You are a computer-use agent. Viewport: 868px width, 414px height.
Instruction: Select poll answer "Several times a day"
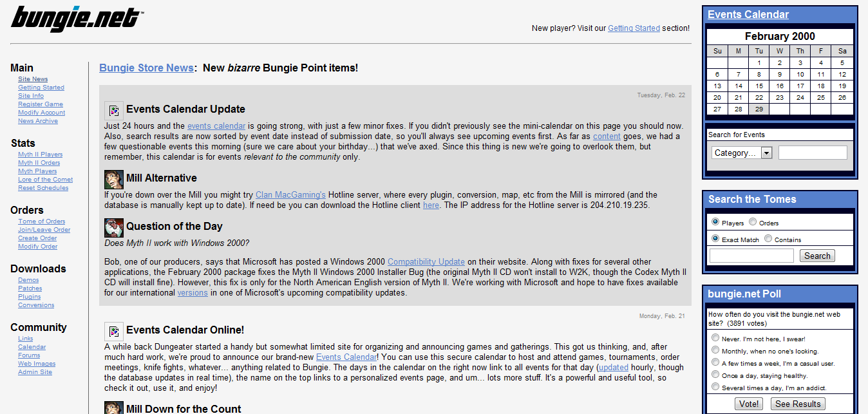point(715,387)
